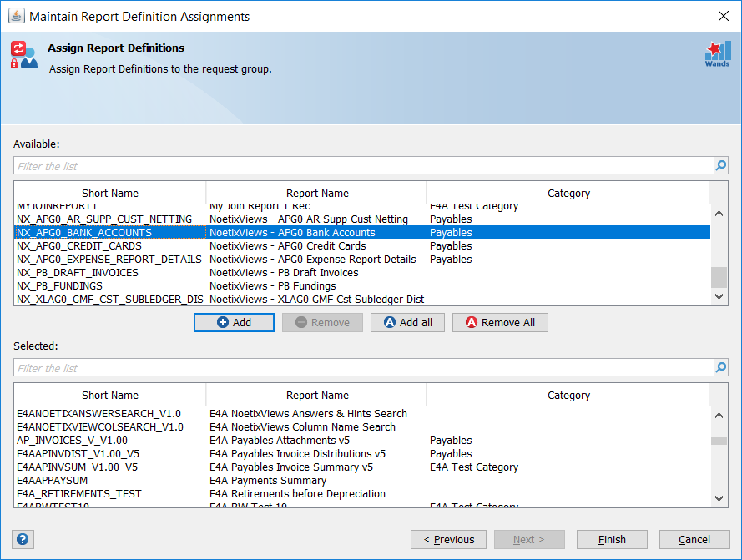Open help via the question mark icon
742x560 pixels.
[x=23, y=539]
